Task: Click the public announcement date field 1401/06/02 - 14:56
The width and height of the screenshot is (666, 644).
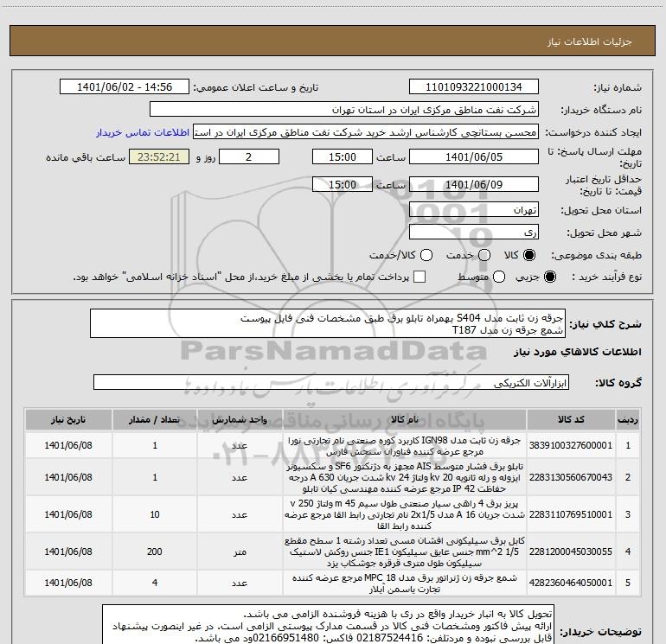Action: (x=125, y=87)
